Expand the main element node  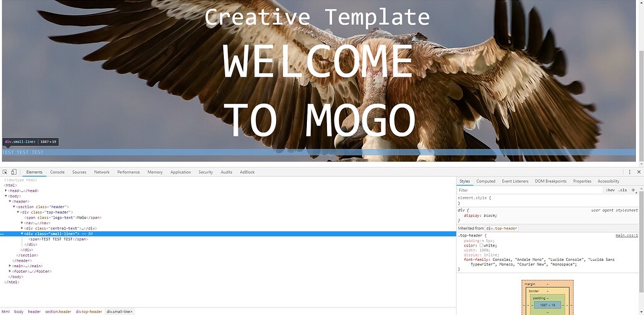click(x=10, y=266)
